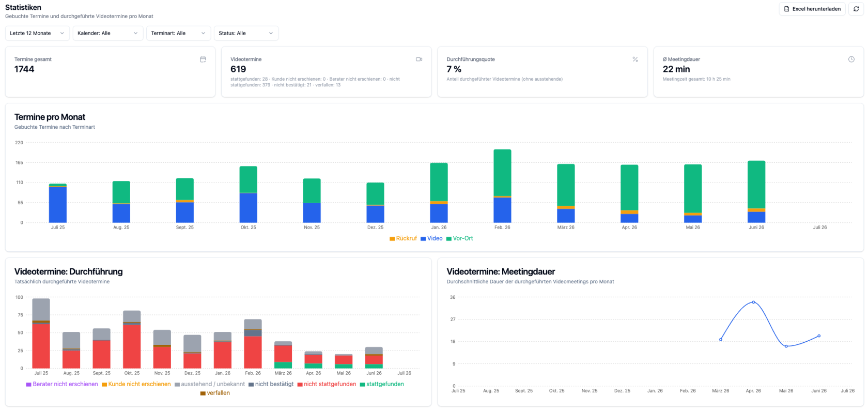Click the Aug. 25 bar in Durchführung chart
868x410 pixels.
point(71,350)
